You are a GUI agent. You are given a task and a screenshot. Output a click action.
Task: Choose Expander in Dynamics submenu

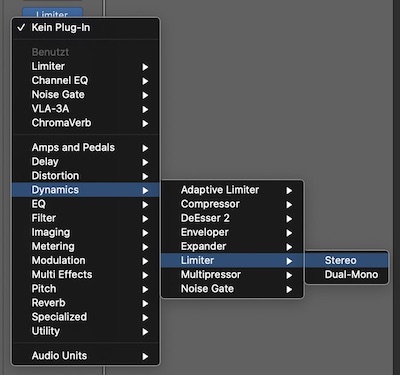232,246
